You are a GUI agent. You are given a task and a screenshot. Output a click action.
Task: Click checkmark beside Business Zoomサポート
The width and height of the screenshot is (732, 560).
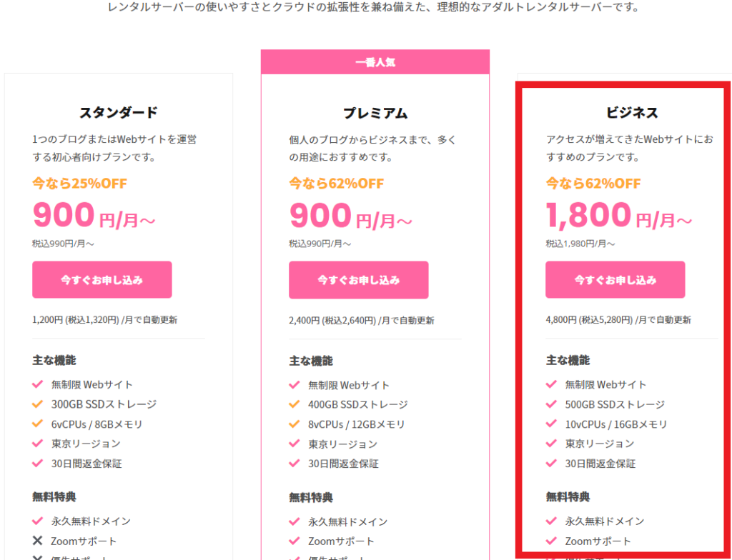pyautogui.click(x=551, y=541)
